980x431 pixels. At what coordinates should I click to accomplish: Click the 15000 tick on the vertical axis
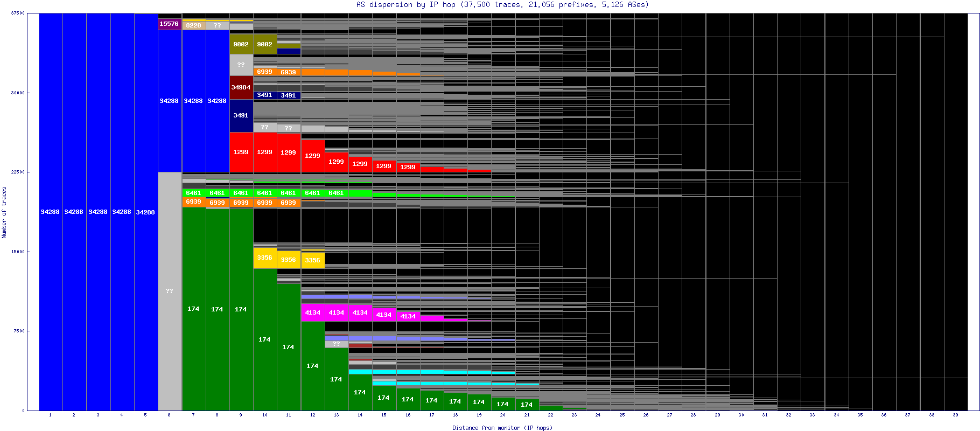[18, 252]
